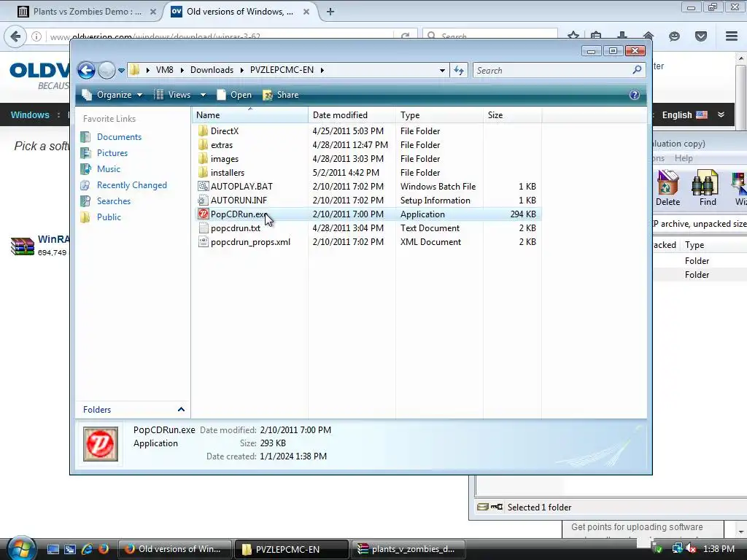Viewport: 747px width, 560px height.
Task: Click the Explorer Back arrow button
Action: (86, 71)
